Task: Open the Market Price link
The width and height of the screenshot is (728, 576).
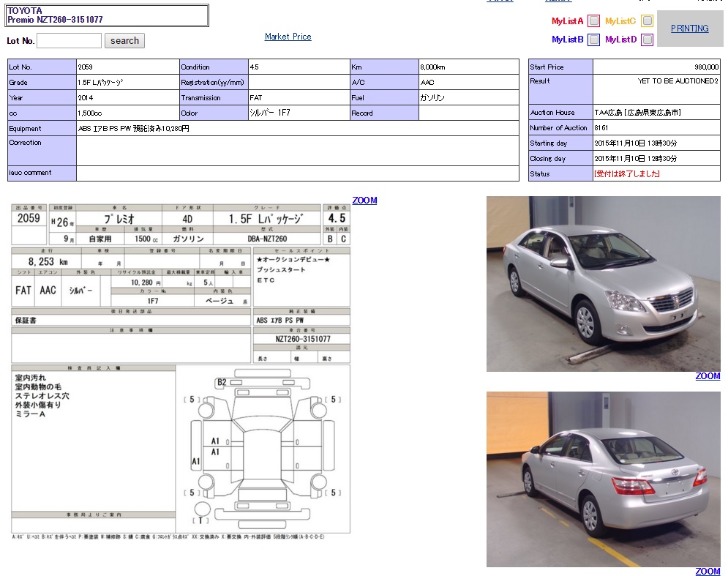Action: 288,37
